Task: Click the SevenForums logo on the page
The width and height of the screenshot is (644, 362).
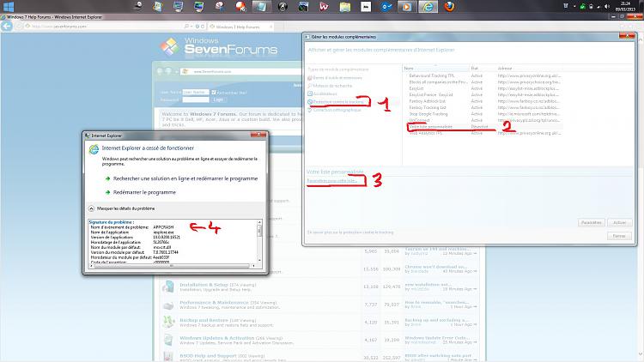Action: pos(219,46)
